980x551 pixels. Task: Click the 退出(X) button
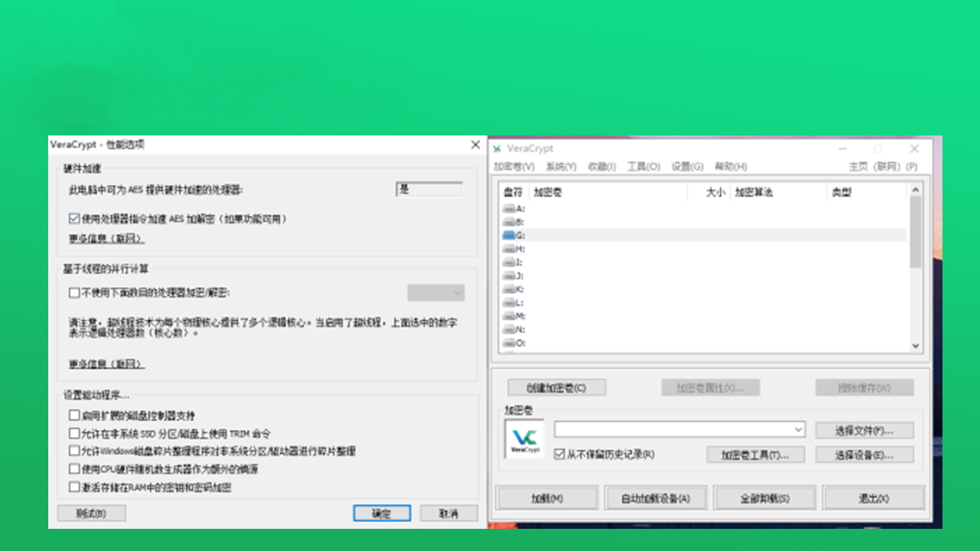tap(874, 498)
